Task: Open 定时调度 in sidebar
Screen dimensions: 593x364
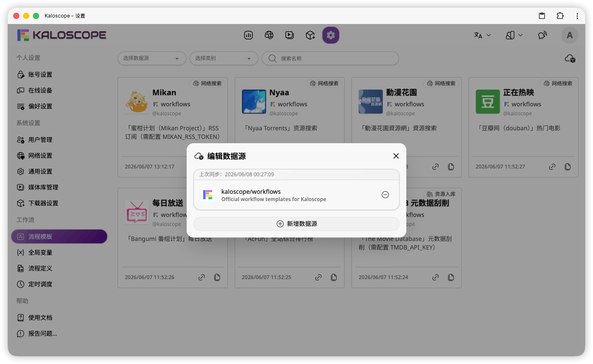Action: (x=59, y=284)
